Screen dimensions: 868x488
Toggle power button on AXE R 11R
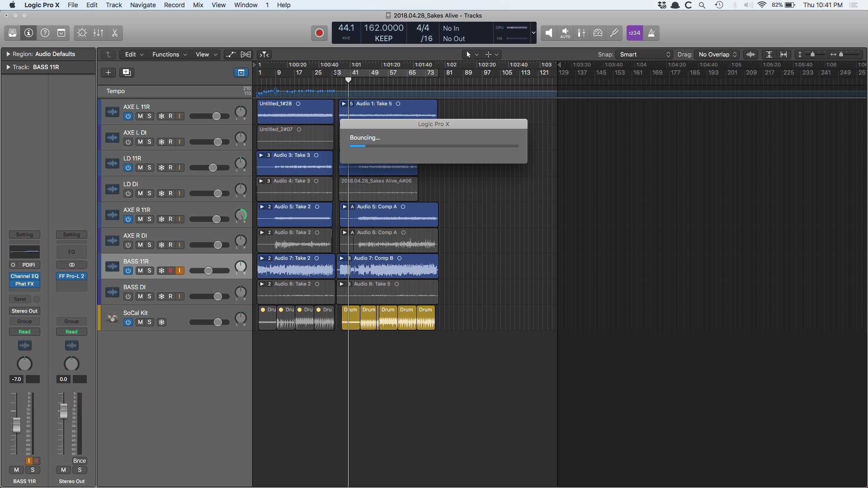(x=128, y=220)
